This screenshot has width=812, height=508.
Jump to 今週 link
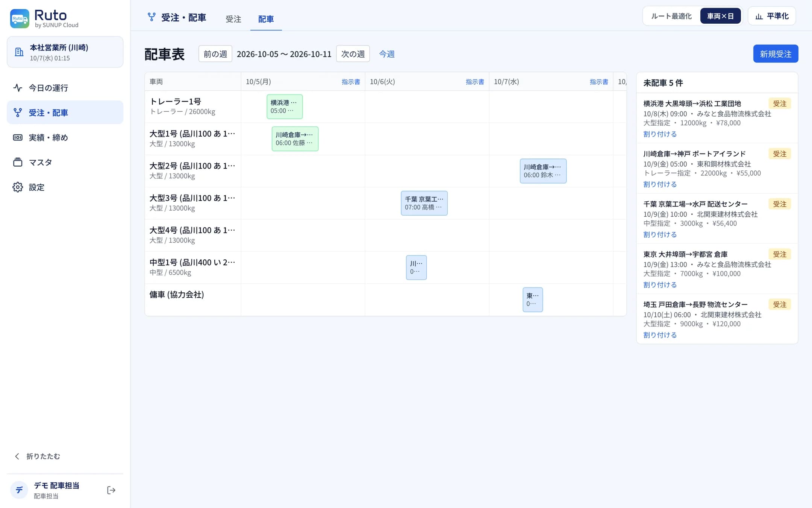[386, 54]
